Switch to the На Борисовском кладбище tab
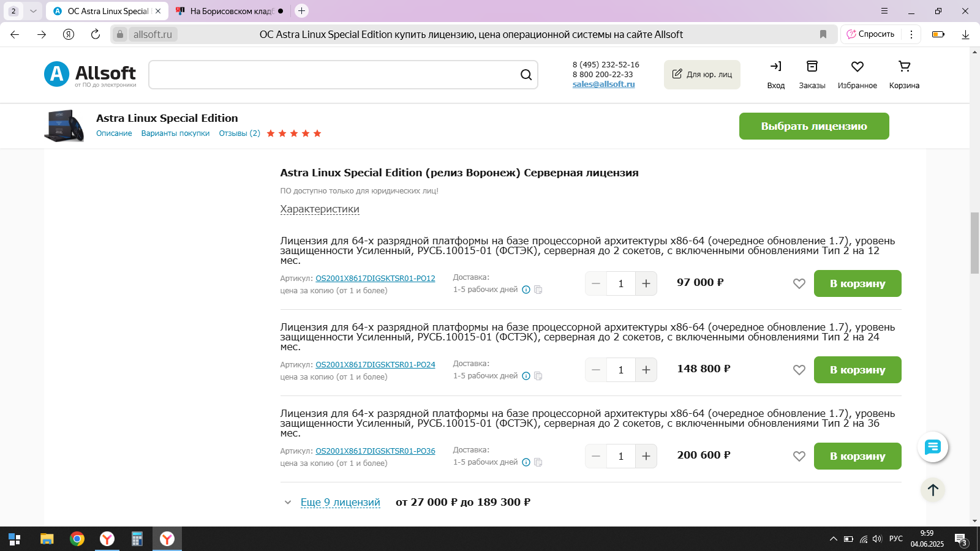The image size is (980, 551). [x=230, y=11]
